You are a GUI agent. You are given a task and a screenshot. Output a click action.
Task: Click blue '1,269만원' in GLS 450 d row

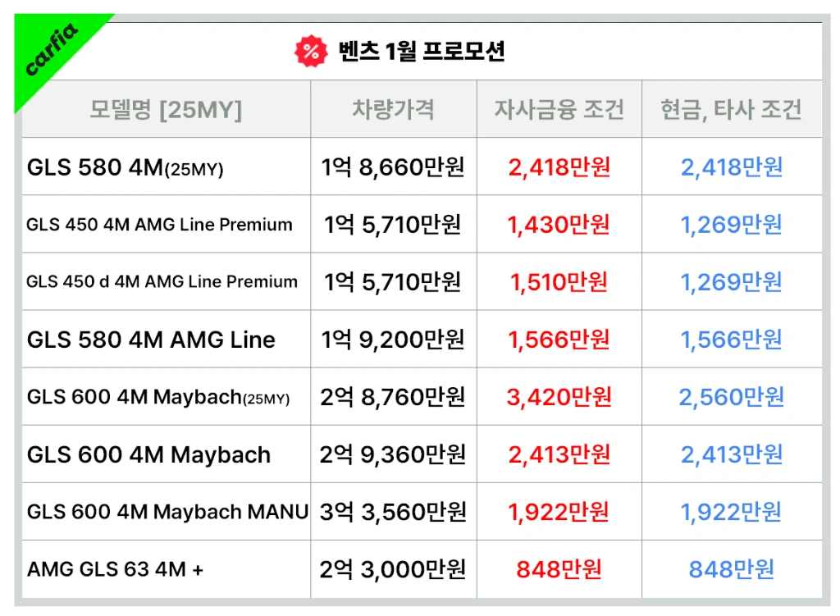[x=731, y=282]
